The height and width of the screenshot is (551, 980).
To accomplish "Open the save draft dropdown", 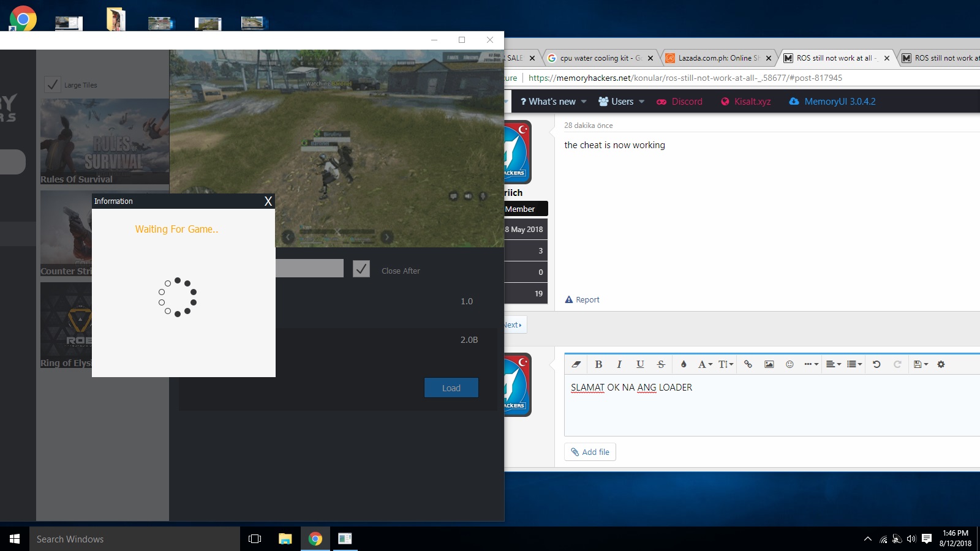I will (x=921, y=364).
